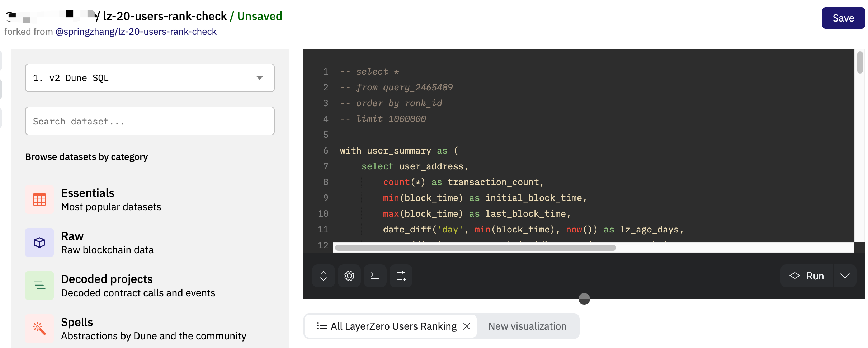Click the expand editor arrows icon
The height and width of the screenshot is (348, 868).
click(x=323, y=276)
